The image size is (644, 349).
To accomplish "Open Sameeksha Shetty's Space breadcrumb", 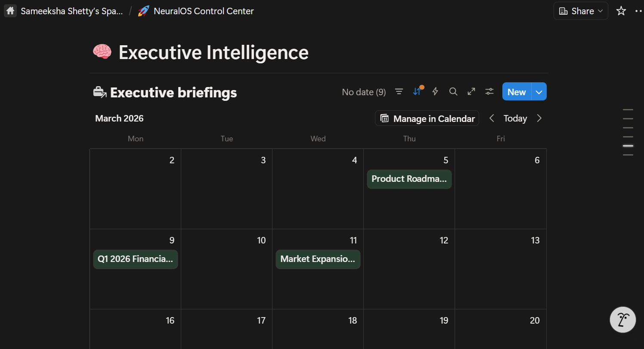I will click(x=71, y=11).
